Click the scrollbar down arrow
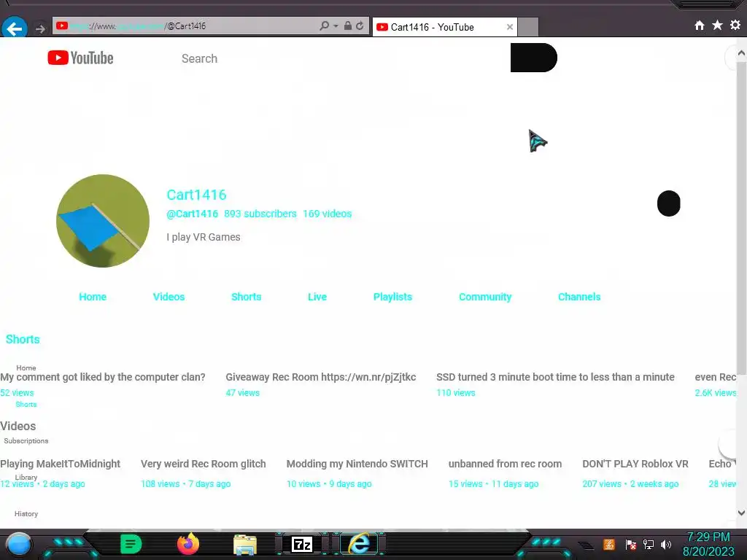Screen dimensions: 747x560 click(x=741, y=513)
